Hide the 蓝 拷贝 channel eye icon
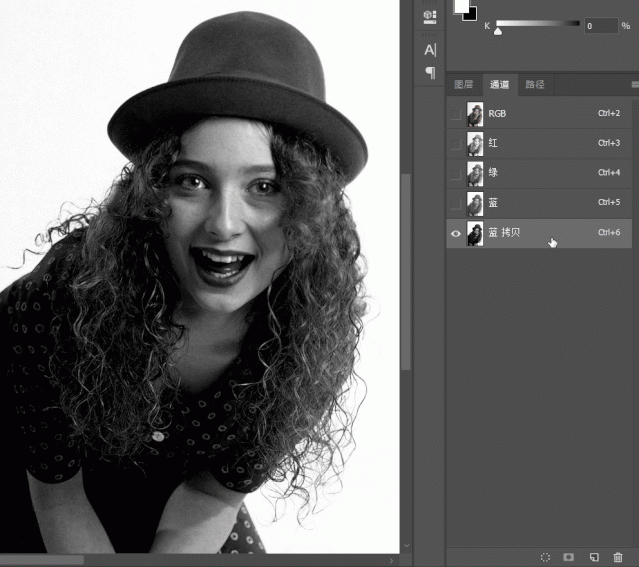639x567 pixels. 456,233
